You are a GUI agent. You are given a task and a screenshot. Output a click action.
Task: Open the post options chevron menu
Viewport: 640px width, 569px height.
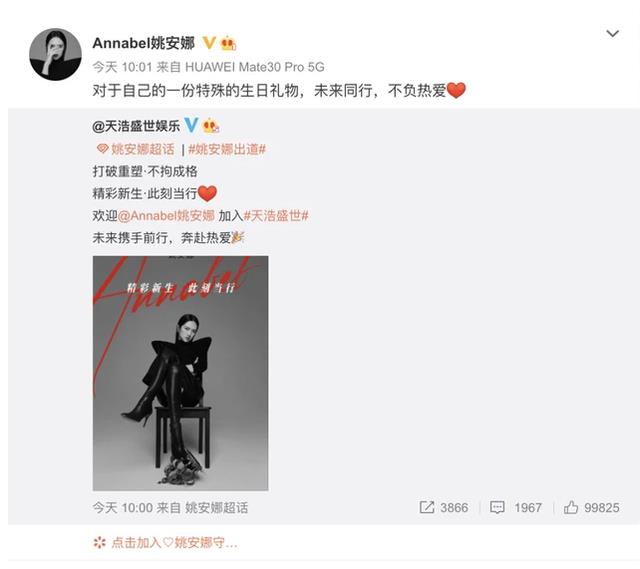[612, 33]
